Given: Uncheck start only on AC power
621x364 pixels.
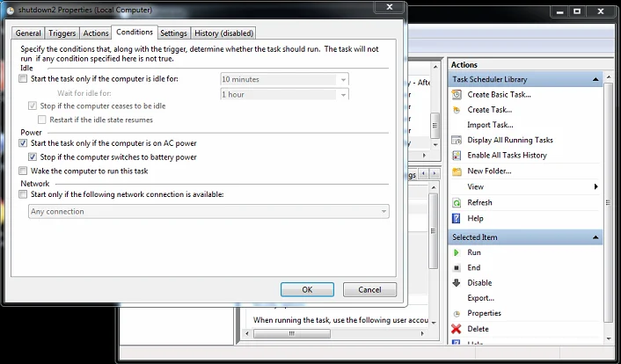Looking at the screenshot, I should click(24, 142).
